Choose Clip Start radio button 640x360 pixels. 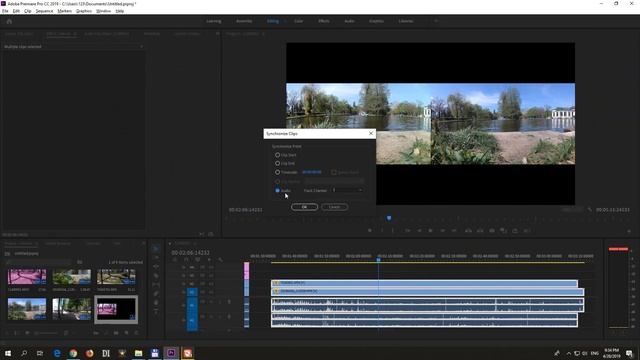pos(278,155)
